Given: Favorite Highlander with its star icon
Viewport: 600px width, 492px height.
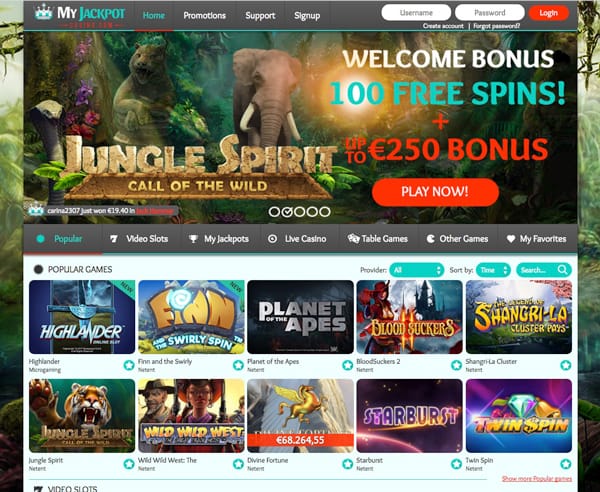Looking at the screenshot, I should click(129, 365).
